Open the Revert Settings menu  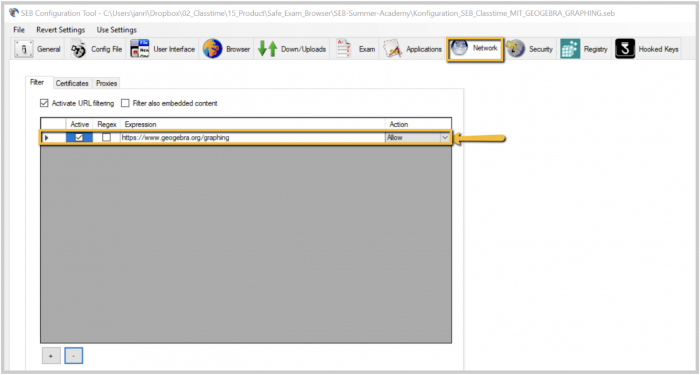tap(61, 30)
